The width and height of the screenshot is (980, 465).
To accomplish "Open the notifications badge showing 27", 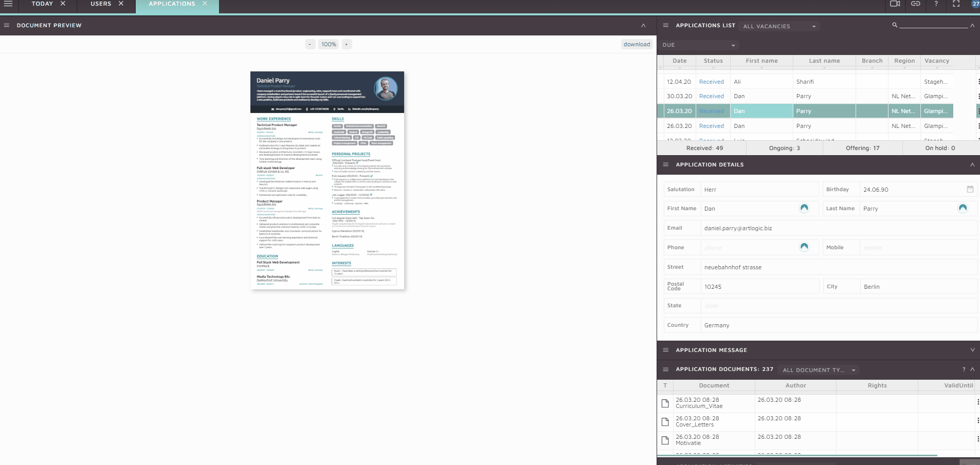I will 975,4.
